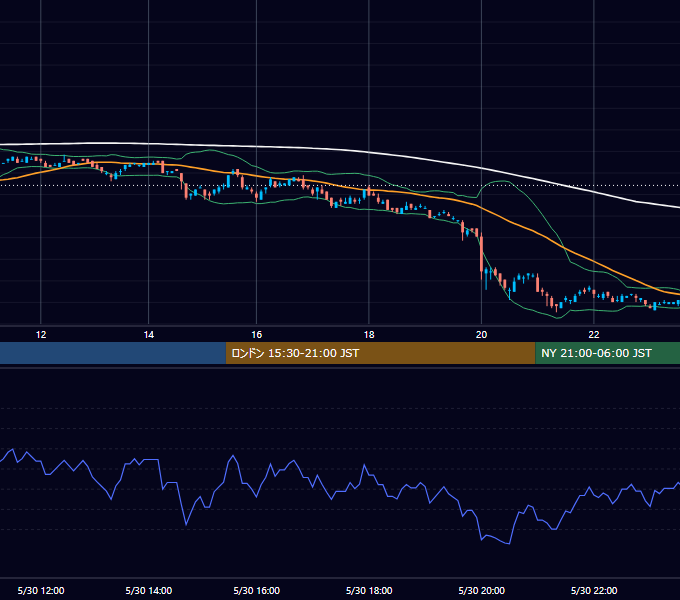Click the 5/30 20:00 time label
Viewport: 680px width, 600px height.
(x=481, y=590)
